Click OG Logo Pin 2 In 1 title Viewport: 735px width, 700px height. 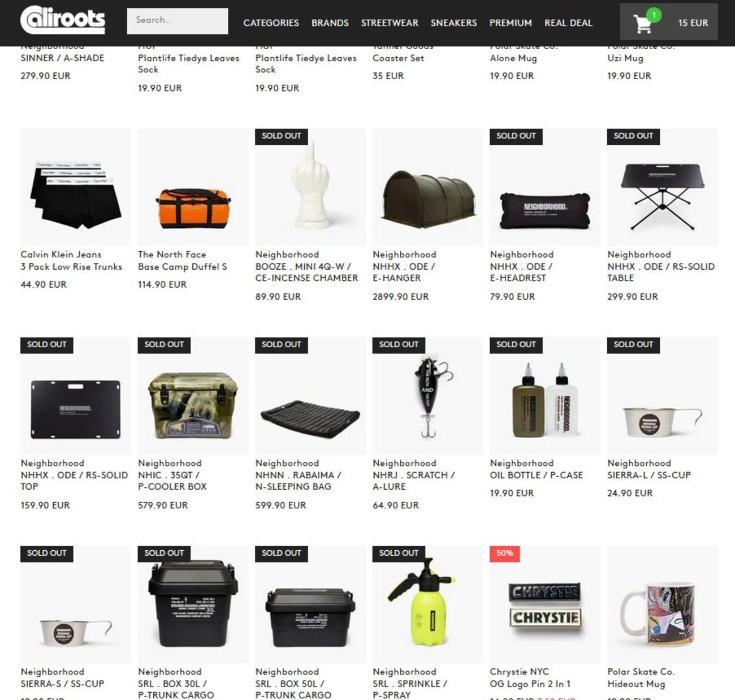(x=530, y=684)
